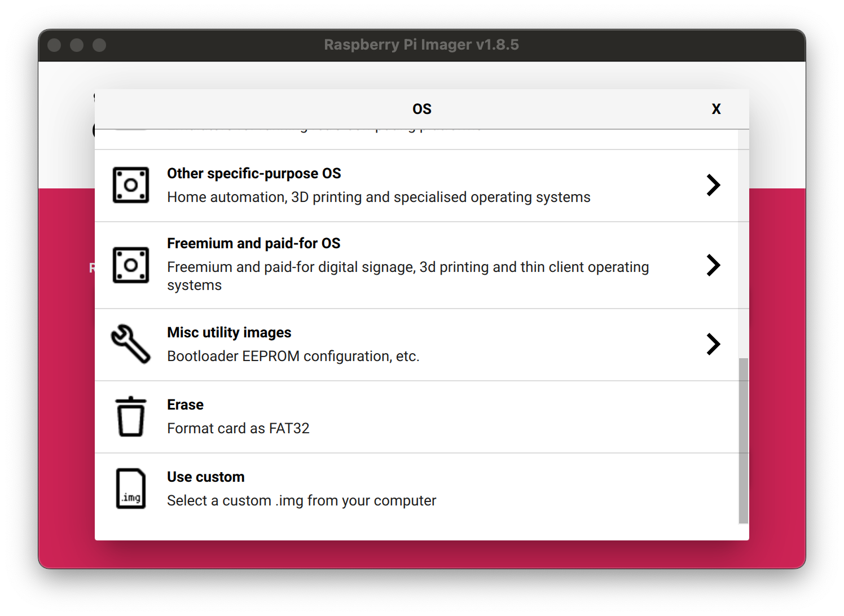Click the OS dialog header title
844x616 pixels.
(422, 109)
